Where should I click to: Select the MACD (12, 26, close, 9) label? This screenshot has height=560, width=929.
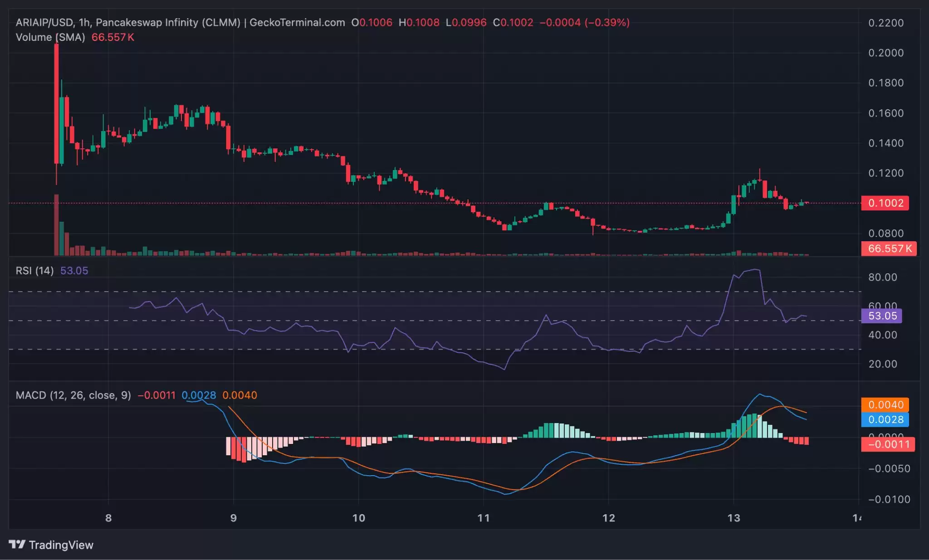pos(73,395)
